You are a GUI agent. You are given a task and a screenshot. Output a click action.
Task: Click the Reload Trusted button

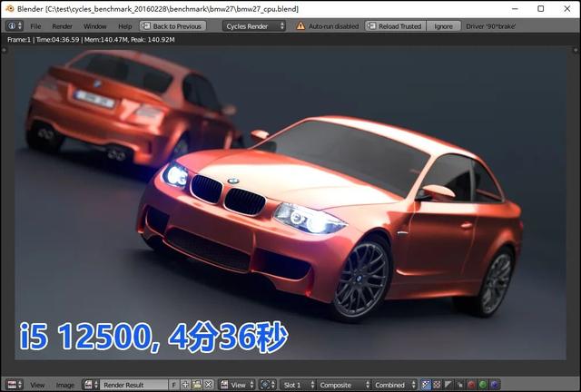[396, 26]
